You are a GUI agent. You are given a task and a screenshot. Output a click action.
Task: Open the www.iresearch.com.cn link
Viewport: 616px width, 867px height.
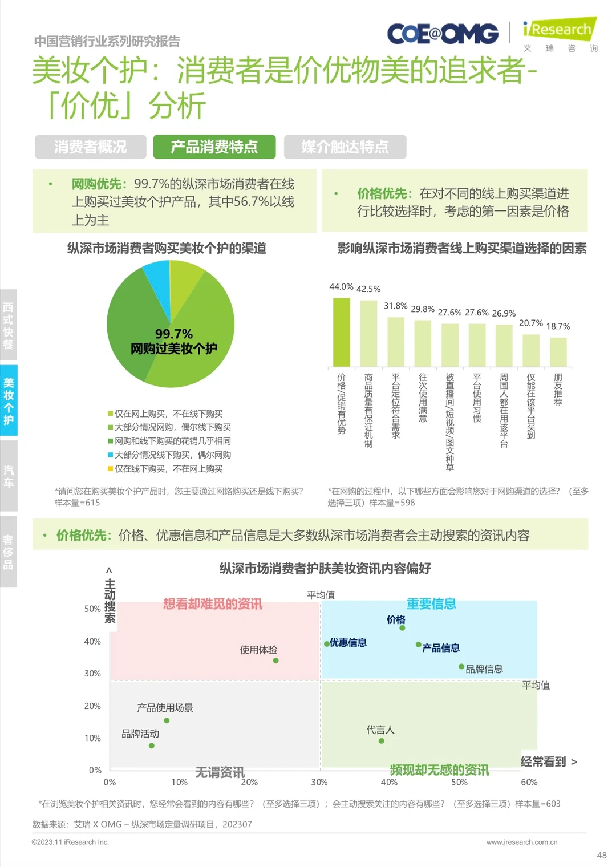tap(522, 842)
